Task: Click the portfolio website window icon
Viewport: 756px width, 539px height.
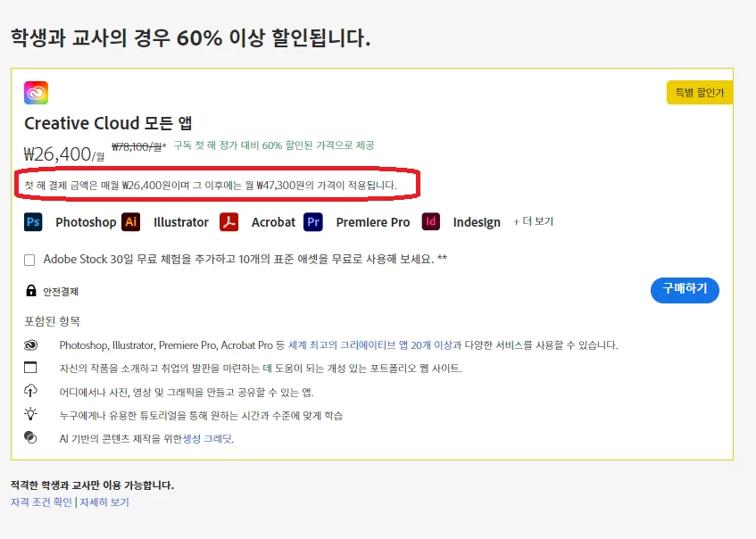Action: click(30, 368)
